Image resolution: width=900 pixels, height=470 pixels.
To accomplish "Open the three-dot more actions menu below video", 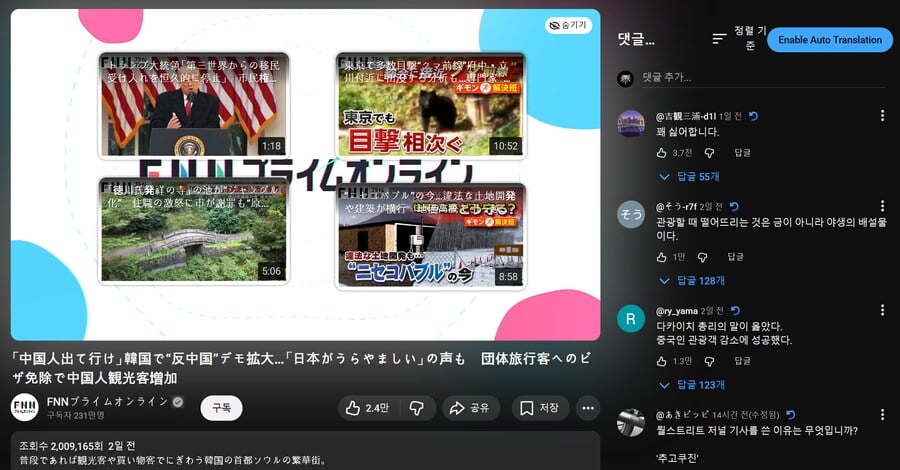I will (588, 408).
